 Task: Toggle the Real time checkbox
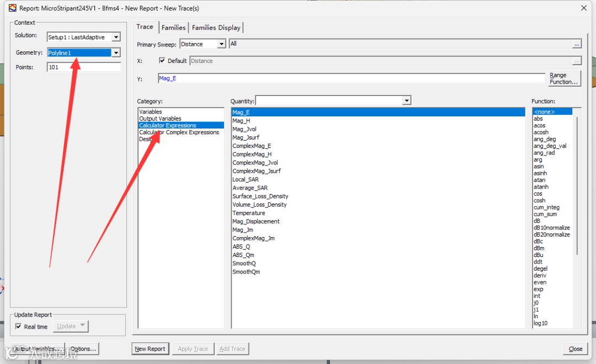18,326
